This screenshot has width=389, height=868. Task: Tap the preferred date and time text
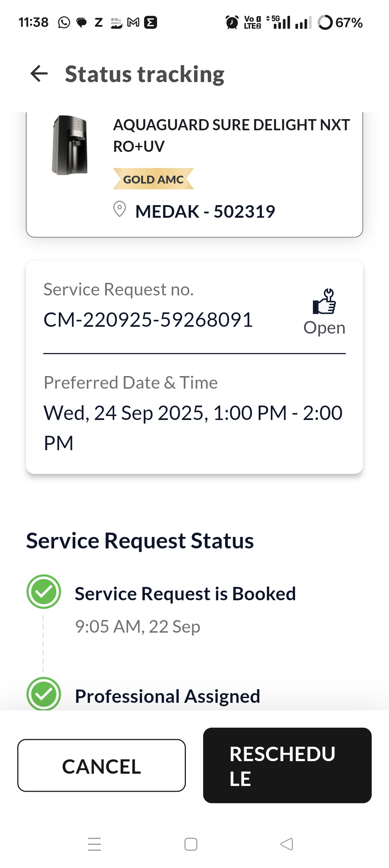(193, 428)
